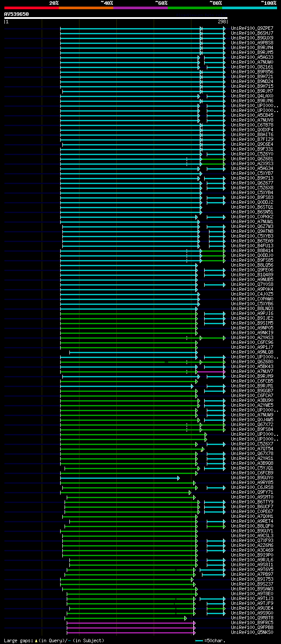Click hit label UniRef100_B9P856
281x644 pixels.
point(252,72)
